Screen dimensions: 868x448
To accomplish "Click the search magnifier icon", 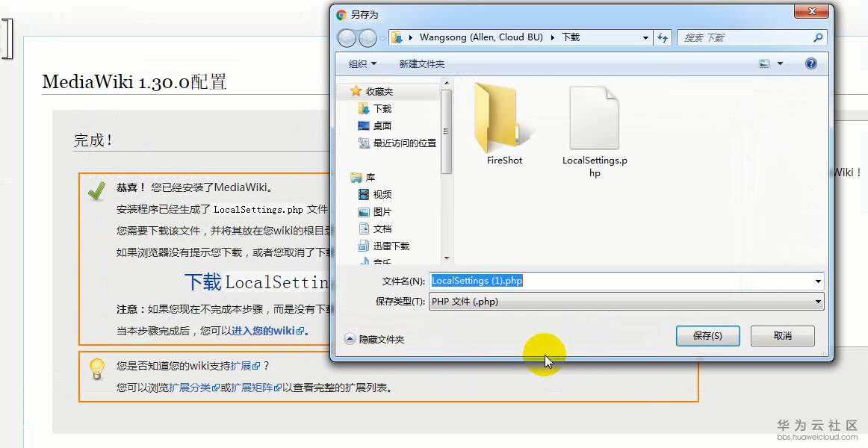I will tap(818, 37).
